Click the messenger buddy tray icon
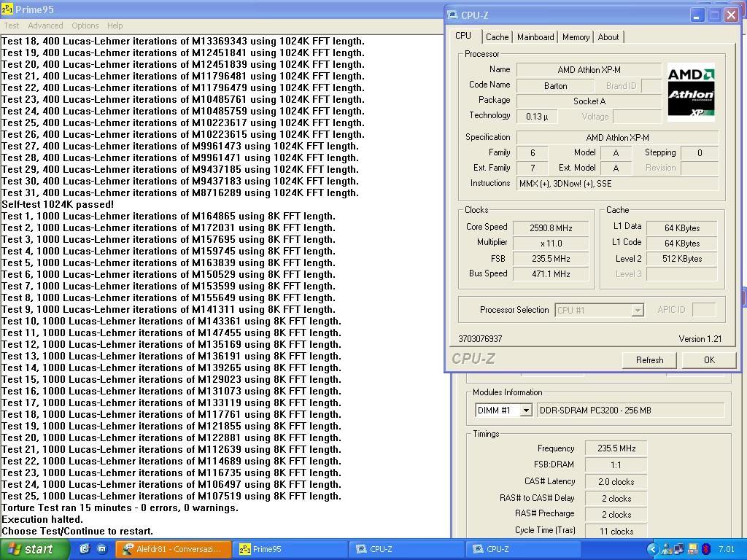The image size is (747, 560). pyautogui.click(x=667, y=549)
